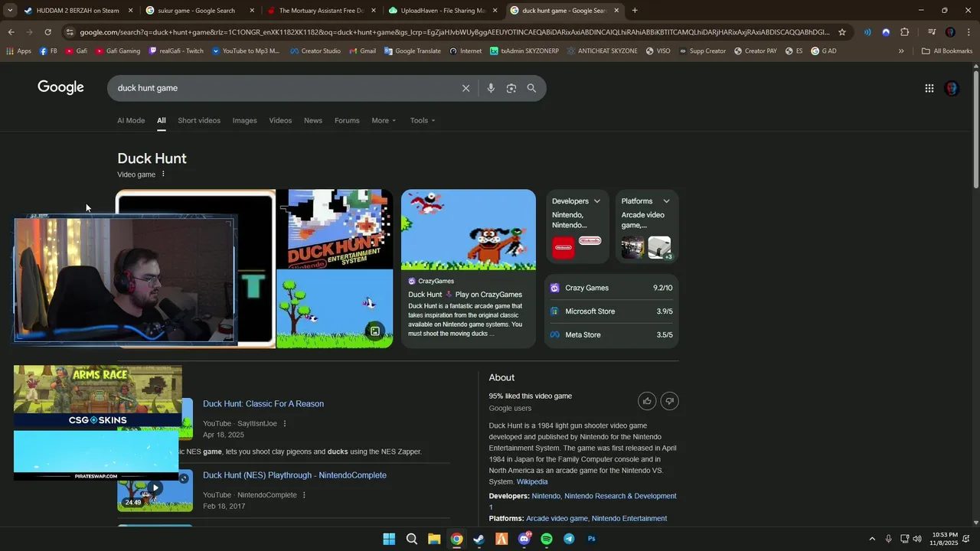The image size is (980, 551).
Task: Open All Bookmarks folder
Action: tap(947, 51)
